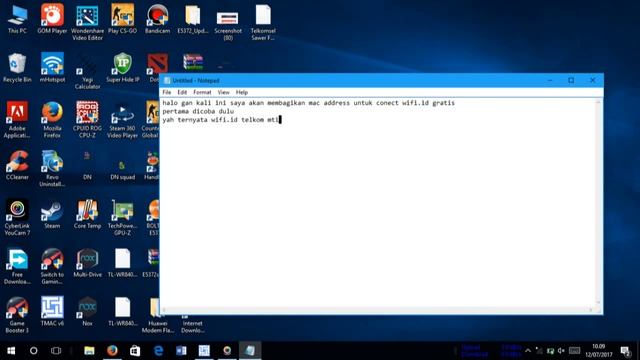Select the This PC desktop icon
Viewport: 640px width, 360px height.
(x=17, y=19)
